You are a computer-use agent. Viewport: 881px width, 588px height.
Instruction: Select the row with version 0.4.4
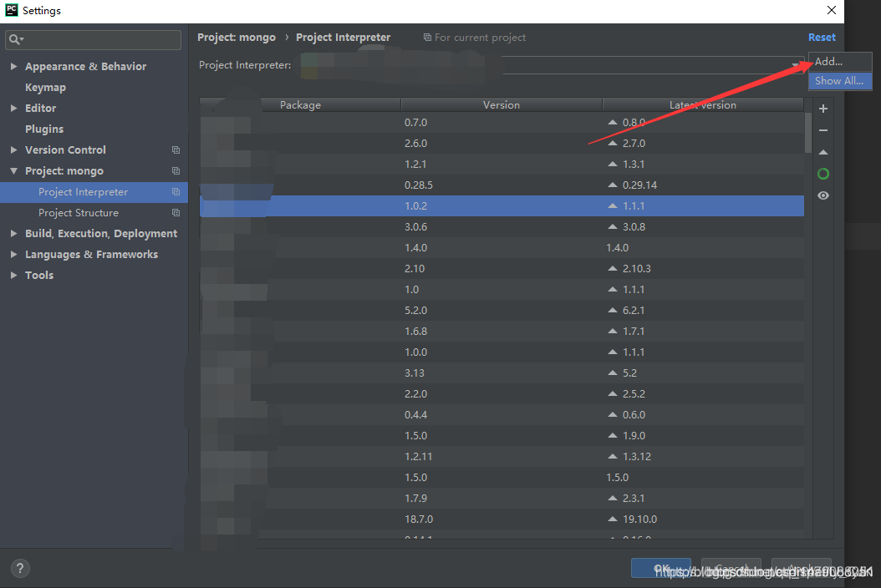click(502, 414)
